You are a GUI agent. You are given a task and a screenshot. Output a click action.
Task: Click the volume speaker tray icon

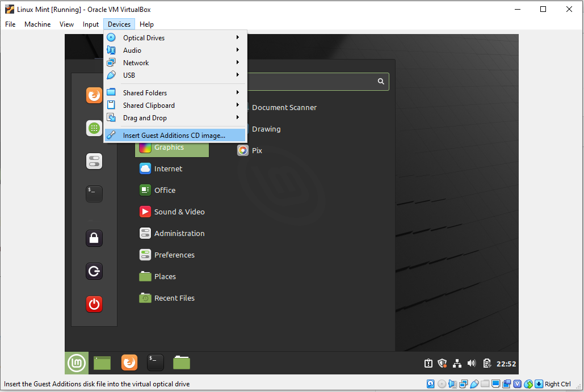(x=471, y=364)
